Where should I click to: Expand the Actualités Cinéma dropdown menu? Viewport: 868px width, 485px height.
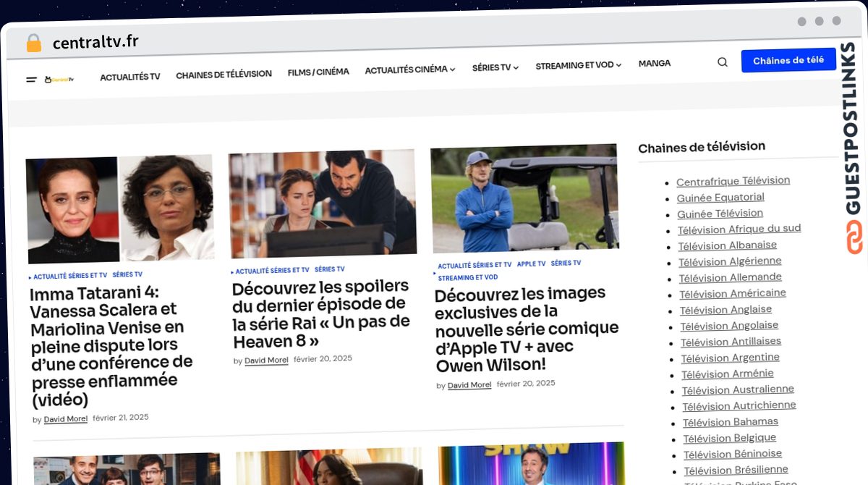tap(409, 70)
